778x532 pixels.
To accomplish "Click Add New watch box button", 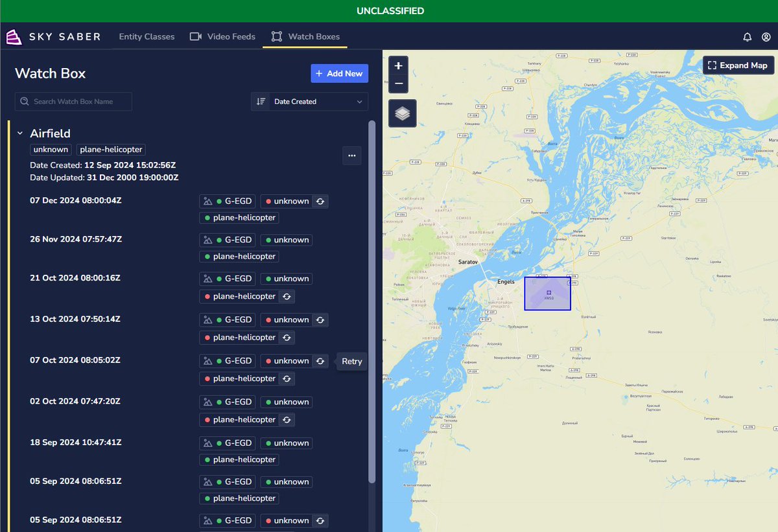I will click(339, 73).
